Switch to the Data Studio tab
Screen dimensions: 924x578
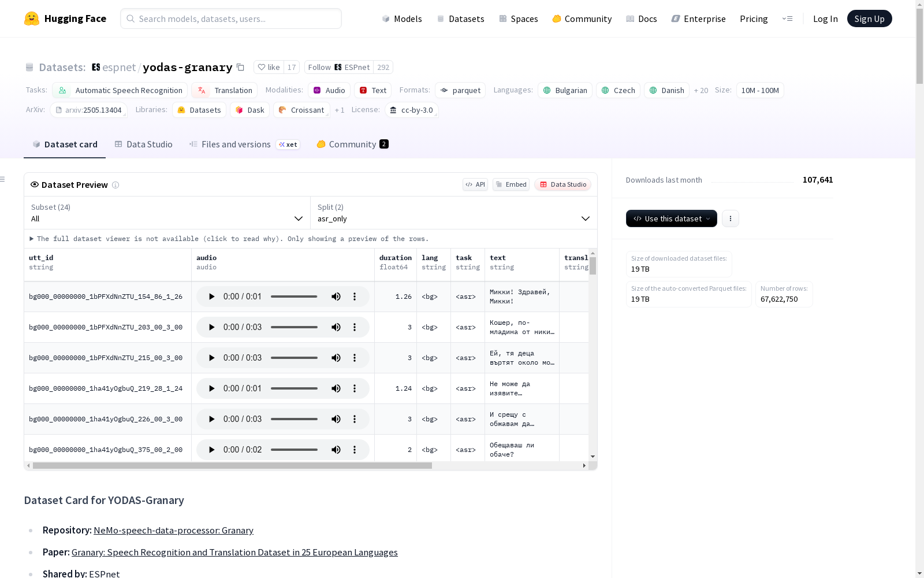pyautogui.click(x=144, y=144)
